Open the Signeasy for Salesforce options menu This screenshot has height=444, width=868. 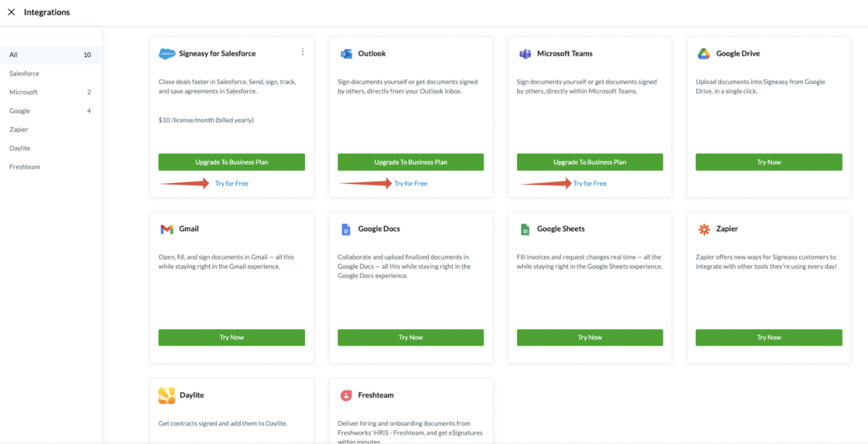303,52
